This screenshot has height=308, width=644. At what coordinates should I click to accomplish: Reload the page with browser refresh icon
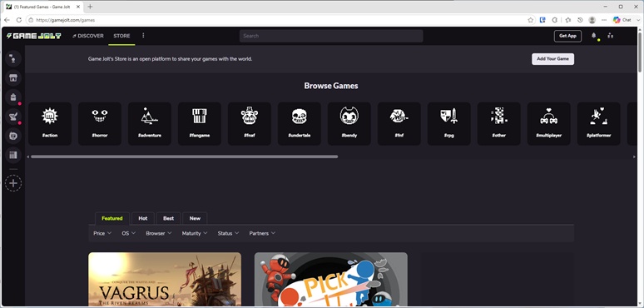click(x=19, y=20)
